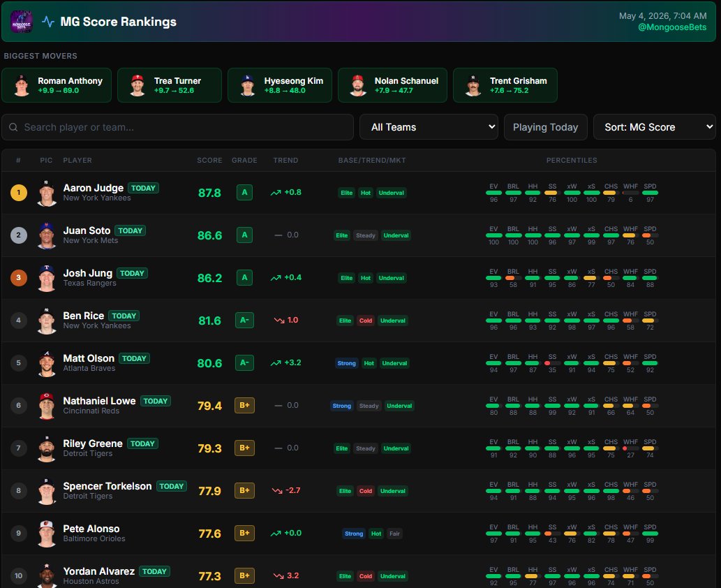The height and width of the screenshot is (588, 721).
Task: Open the Sort: MG Score dropdown
Action: click(x=654, y=127)
